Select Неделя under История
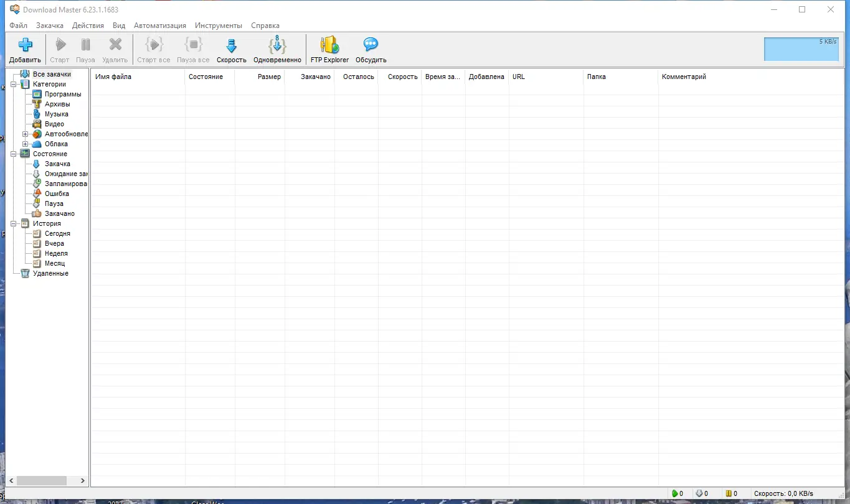Image resolution: width=850 pixels, height=504 pixels. click(x=56, y=253)
